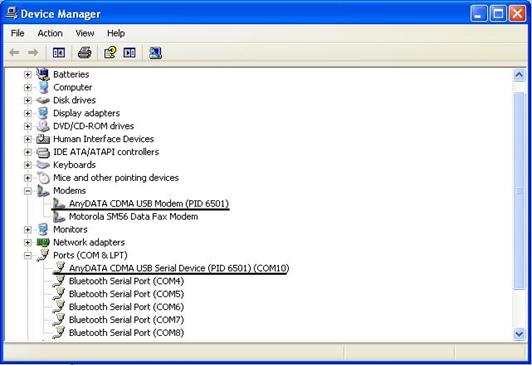Click the Device Manager title bar icon
The height and width of the screenshot is (365, 532).
pyautogui.click(x=11, y=13)
